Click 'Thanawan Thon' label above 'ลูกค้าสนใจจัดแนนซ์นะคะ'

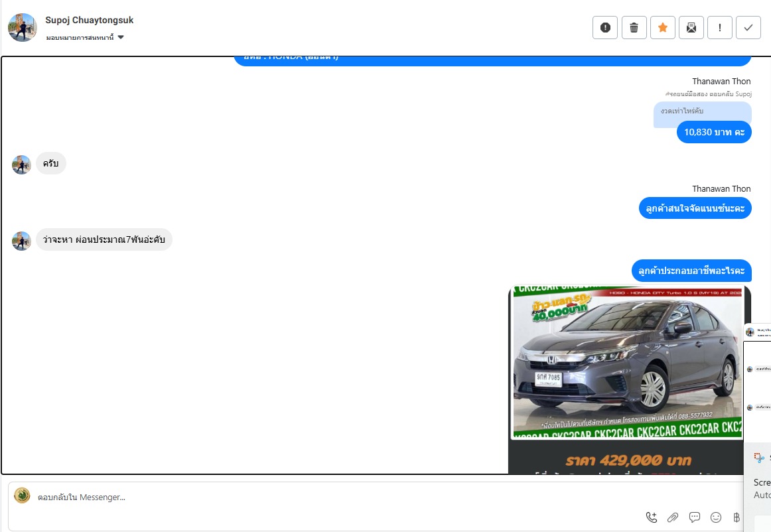pyautogui.click(x=721, y=189)
